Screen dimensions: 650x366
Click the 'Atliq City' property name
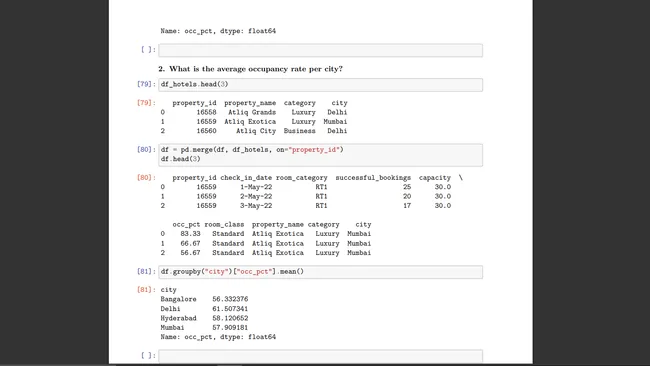[256, 131]
